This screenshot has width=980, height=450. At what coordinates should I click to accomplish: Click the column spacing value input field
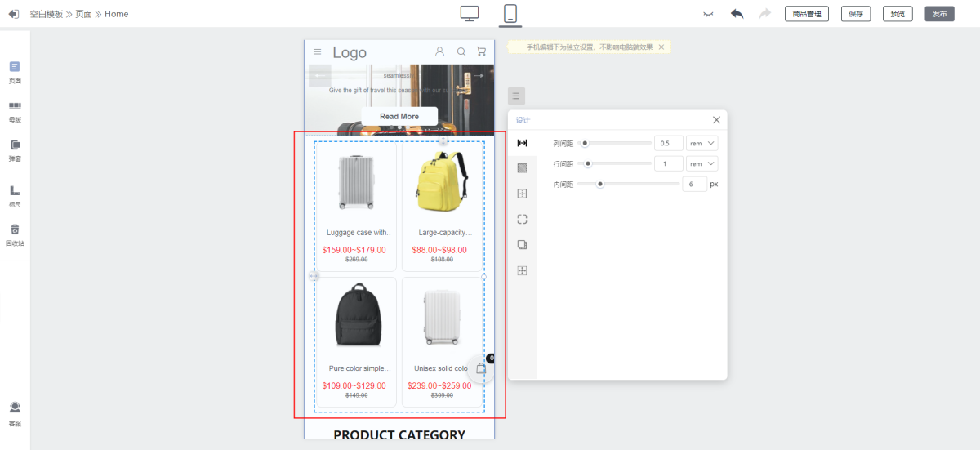pyautogui.click(x=668, y=143)
